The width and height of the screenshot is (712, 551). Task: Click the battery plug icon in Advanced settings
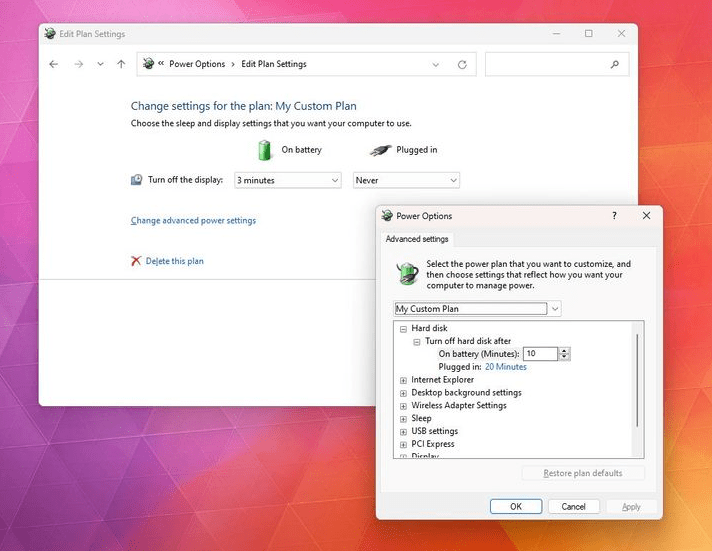coord(407,274)
